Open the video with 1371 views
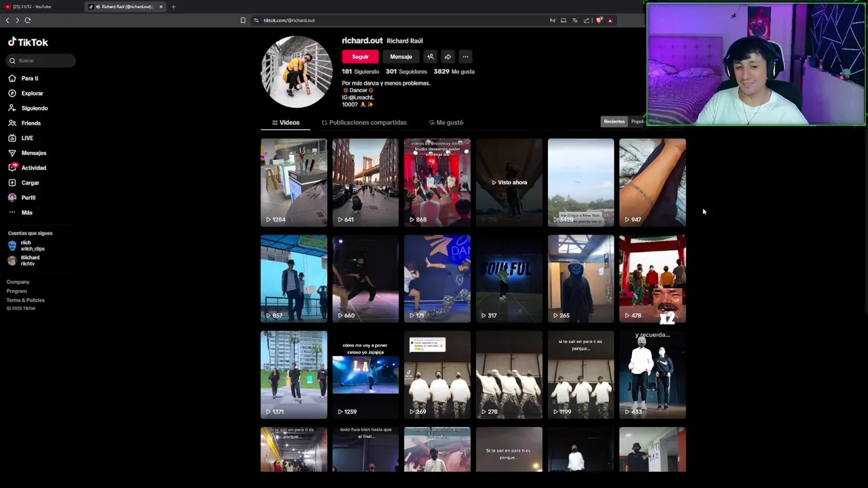This screenshot has width=868, height=488. 294,375
